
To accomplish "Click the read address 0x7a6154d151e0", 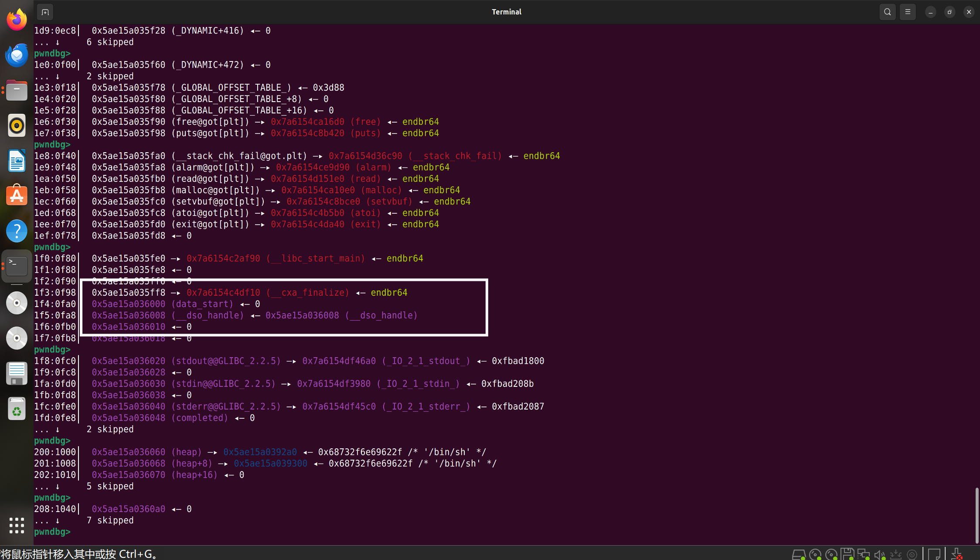I will point(307,179).
